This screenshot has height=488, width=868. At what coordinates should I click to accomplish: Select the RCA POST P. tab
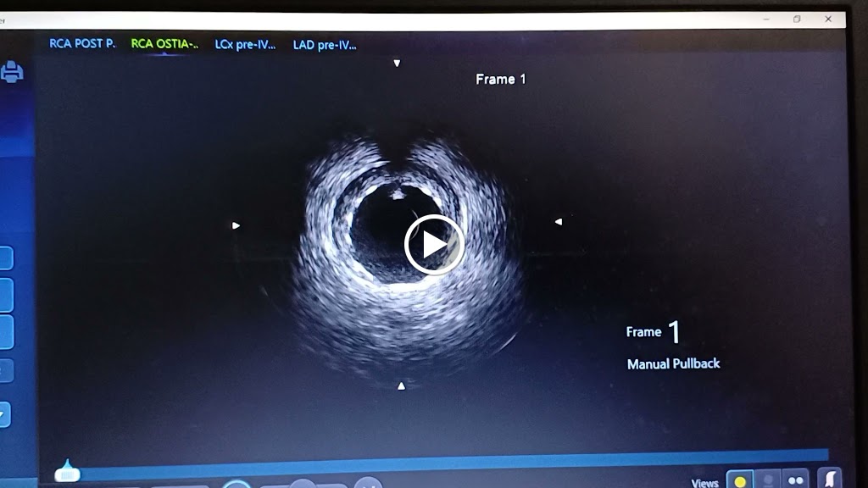pyautogui.click(x=81, y=42)
